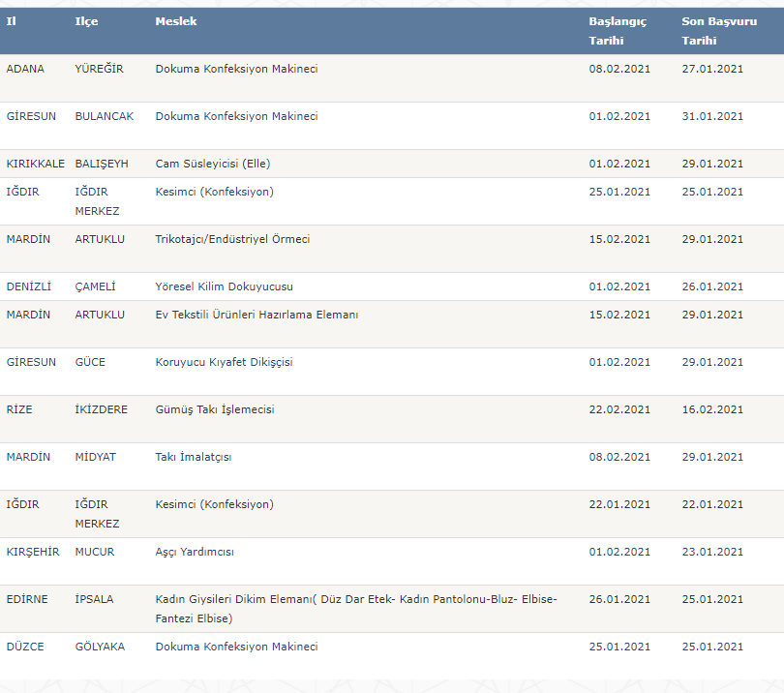Open Takı İmalatçısı in MİDYAT
Image resolution: width=784 pixels, height=693 pixels.
(x=193, y=457)
